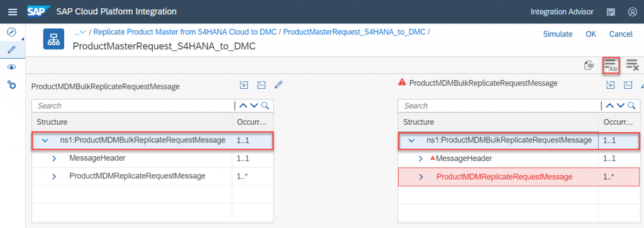Open Replicate Product Master breadcrumb link
The width and height of the screenshot is (644, 228).
[x=186, y=32]
